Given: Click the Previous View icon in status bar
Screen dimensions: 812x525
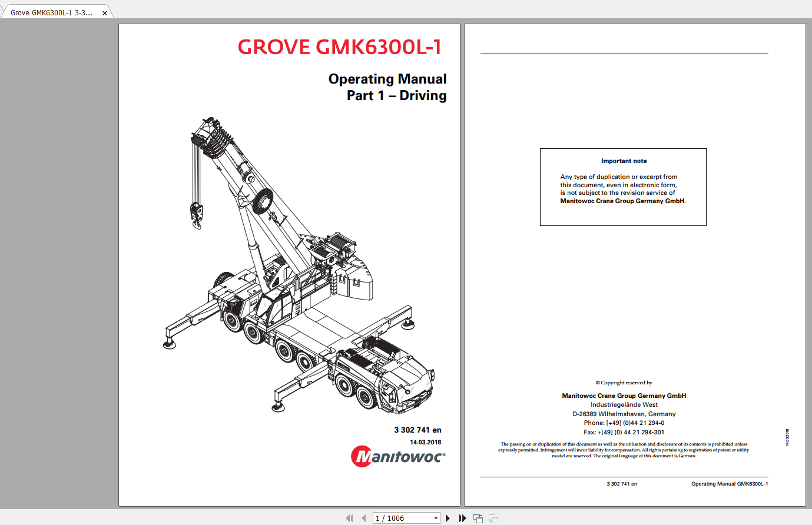Looking at the screenshot, I should [x=478, y=518].
